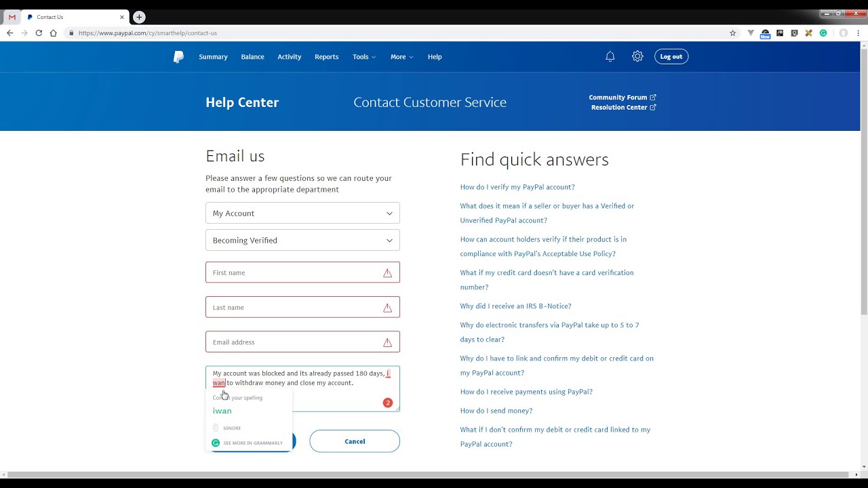
Task: Click the Grammarly extension icon in toolbar
Action: point(823,33)
